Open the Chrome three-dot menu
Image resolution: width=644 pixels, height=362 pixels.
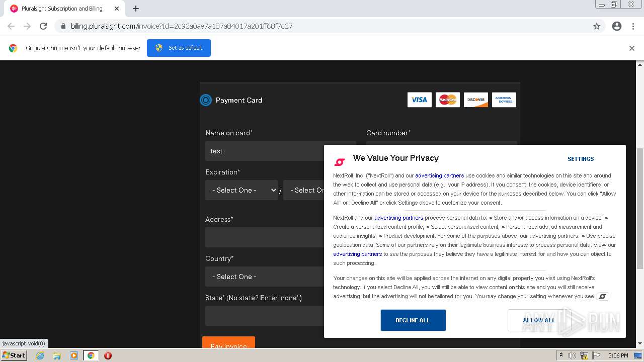click(x=633, y=26)
